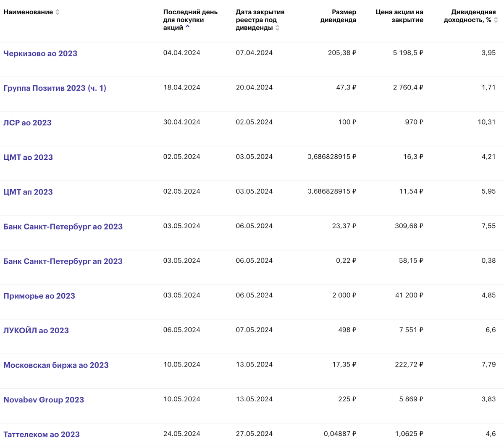Select Группа Позитив dividend 47,3 ₽
Viewport: 504px width, 448px height.
[346, 87]
